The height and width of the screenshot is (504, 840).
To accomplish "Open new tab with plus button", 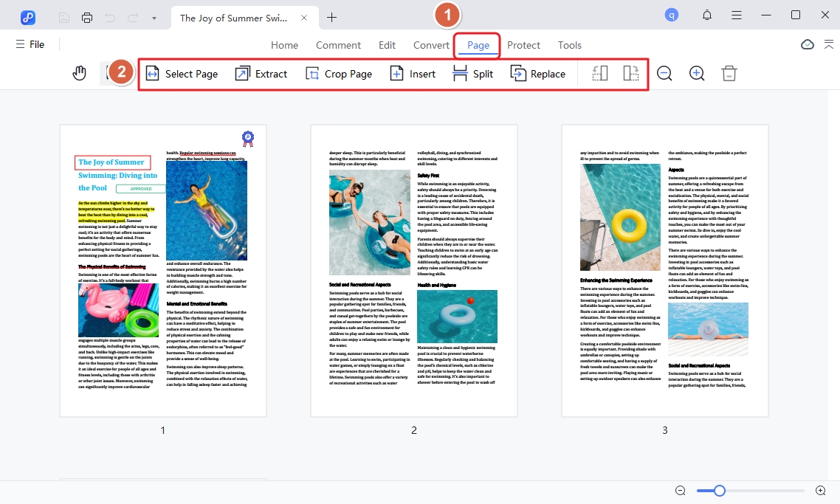I will coord(332,18).
